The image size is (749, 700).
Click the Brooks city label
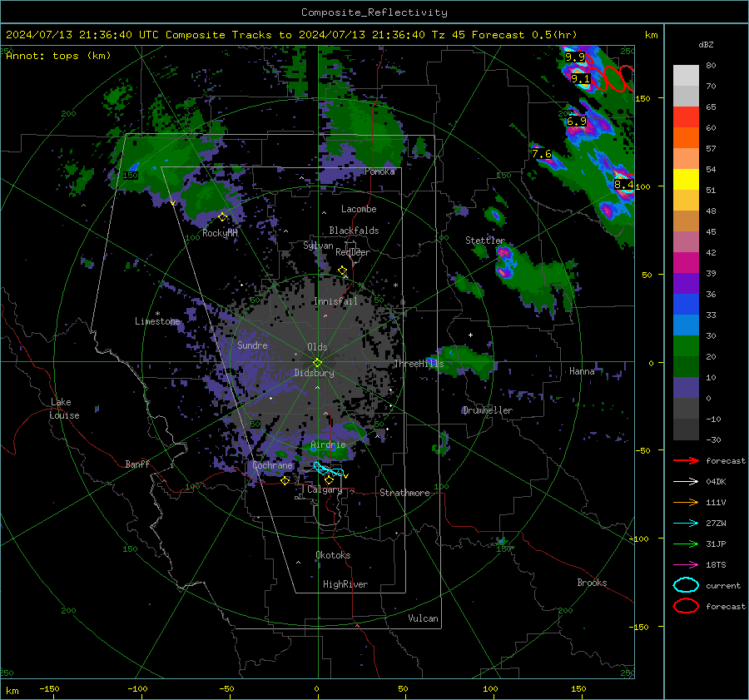[592, 583]
